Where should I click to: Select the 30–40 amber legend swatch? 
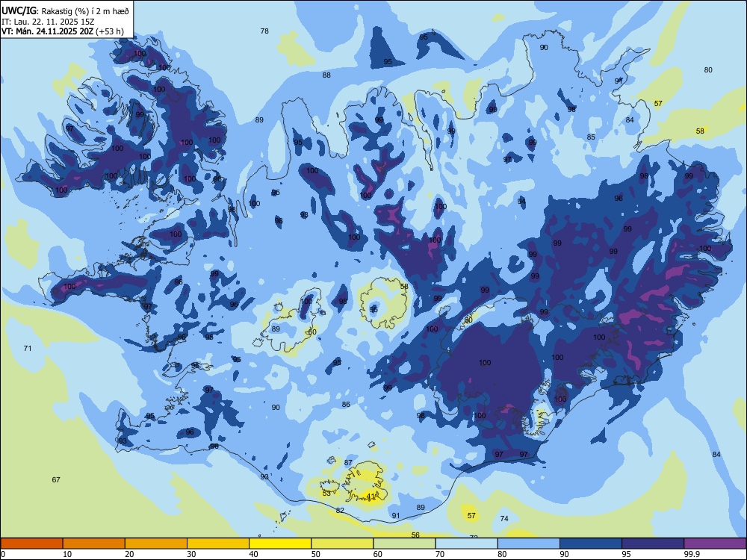click(218, 544)
